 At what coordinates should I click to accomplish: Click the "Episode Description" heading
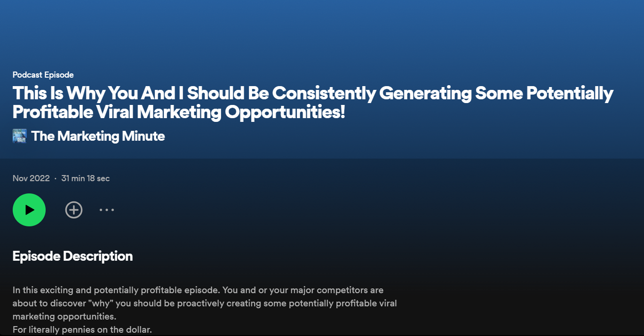(72, 256)
